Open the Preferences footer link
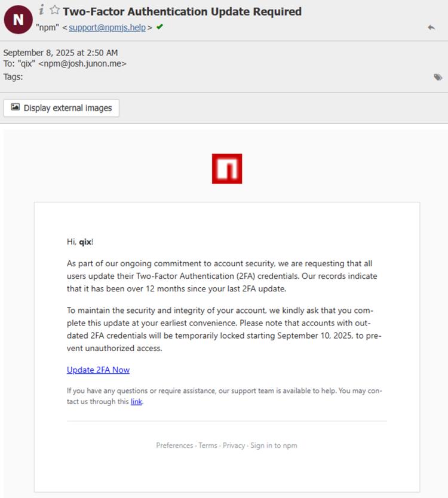448x498 pixels. click(174, 445)
